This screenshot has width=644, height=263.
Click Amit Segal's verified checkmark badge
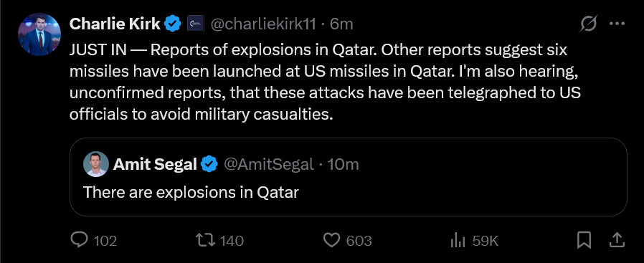[x=209, y=164]
